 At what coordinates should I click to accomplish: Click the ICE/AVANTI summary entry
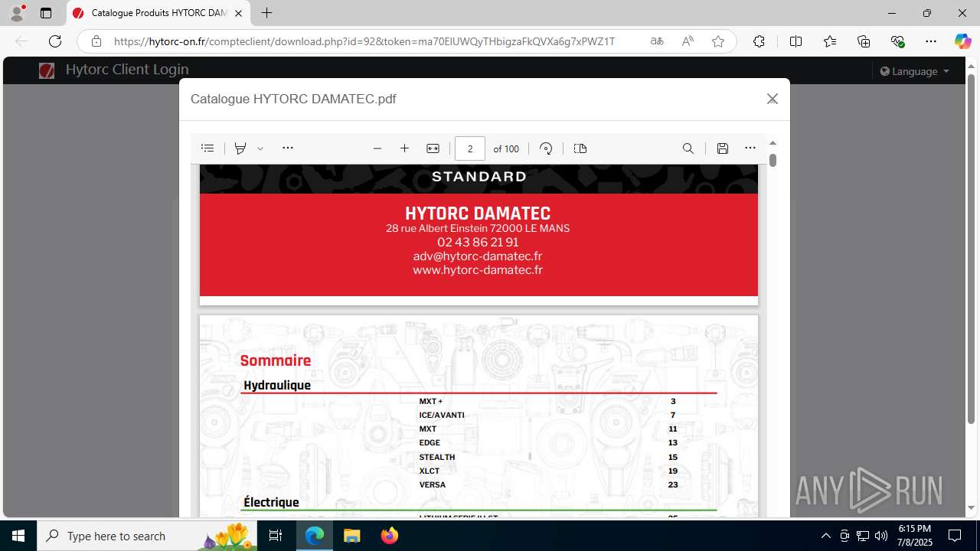(442, 415)
